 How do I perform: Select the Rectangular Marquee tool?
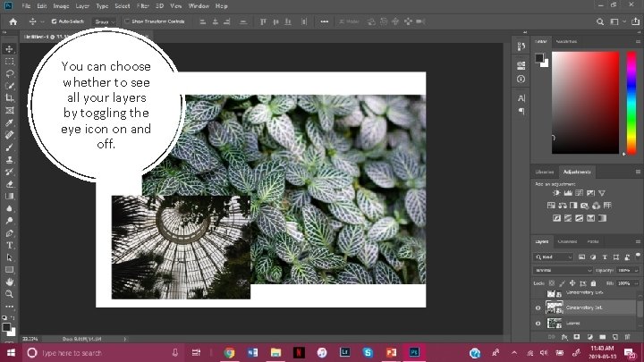(x=9, y=61)
